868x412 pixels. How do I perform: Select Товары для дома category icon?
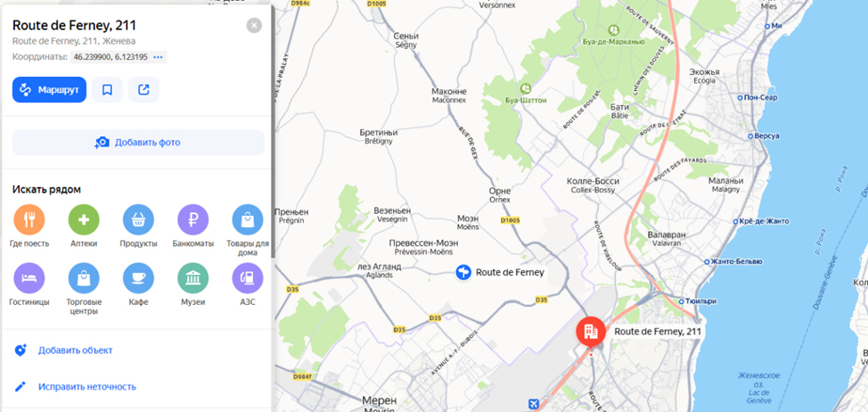(x=248, y=220)
